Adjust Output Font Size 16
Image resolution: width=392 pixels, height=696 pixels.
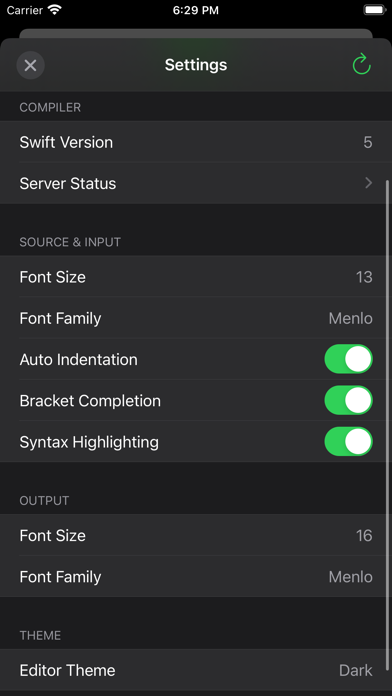[x=364, y=535]
